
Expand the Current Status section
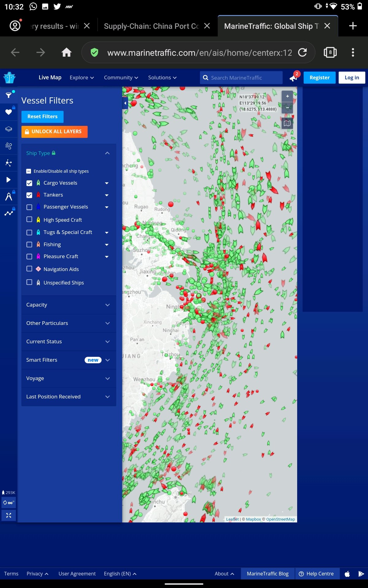pyautogui.click(x=69, y=341)
